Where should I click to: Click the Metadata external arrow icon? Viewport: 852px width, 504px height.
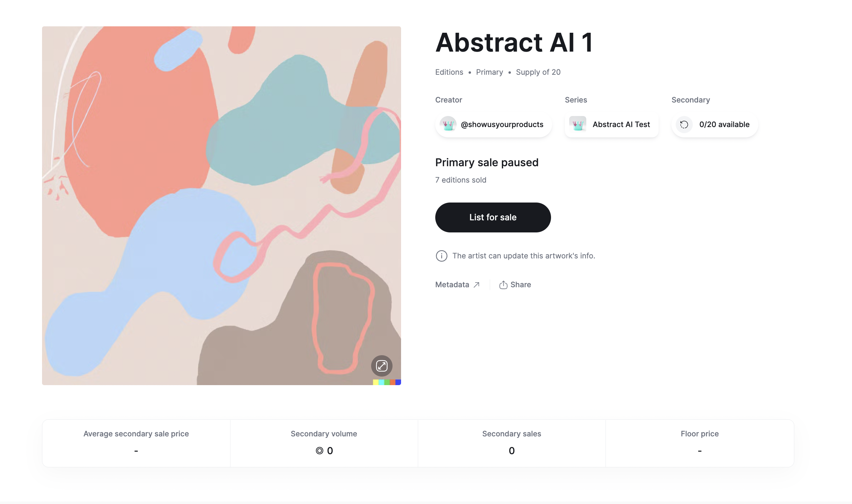point(477,285)
